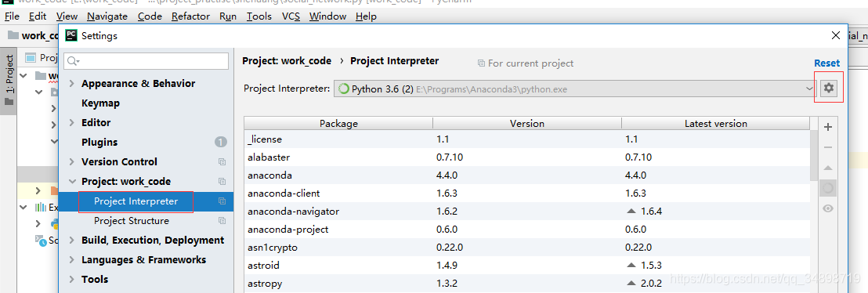Click the plus icon to install a package
Viewport: 868px width, 293px height.
(x=828, y=127)
